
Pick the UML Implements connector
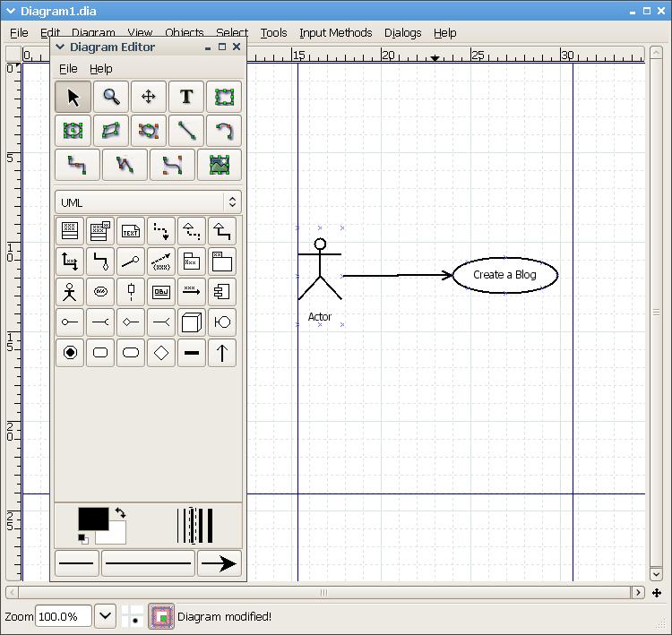[131, 262]
